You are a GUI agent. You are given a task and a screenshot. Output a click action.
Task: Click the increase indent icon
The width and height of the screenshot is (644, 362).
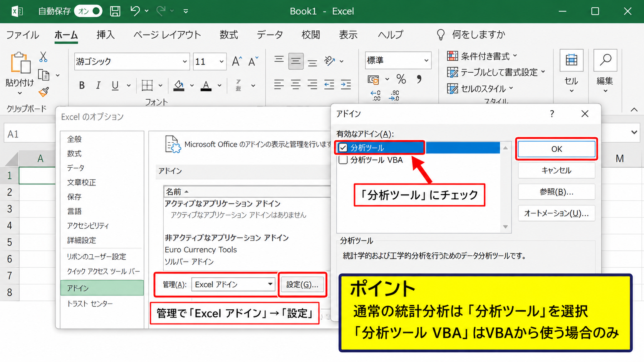coord(346,84)
